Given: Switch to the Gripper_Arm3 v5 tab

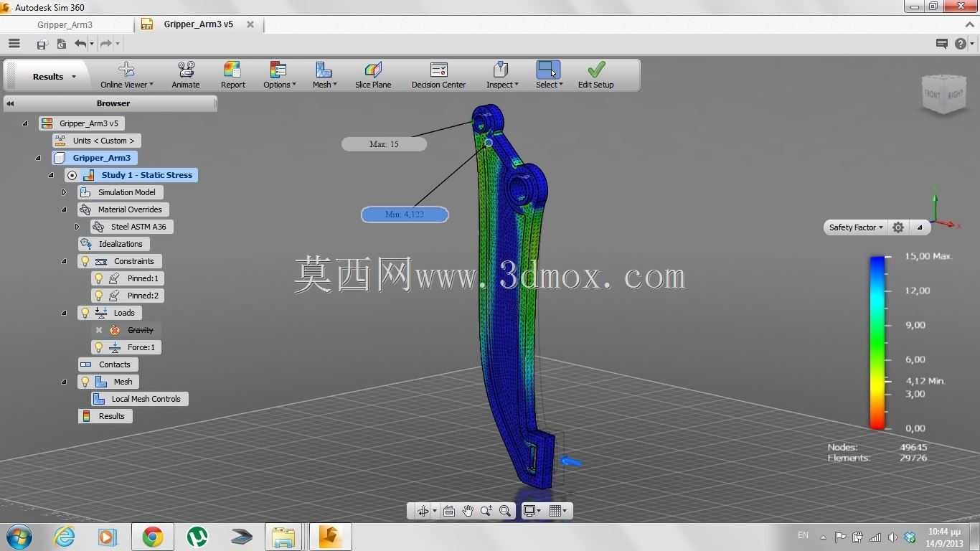Looking at the screenshot, I should click(198, 24).
